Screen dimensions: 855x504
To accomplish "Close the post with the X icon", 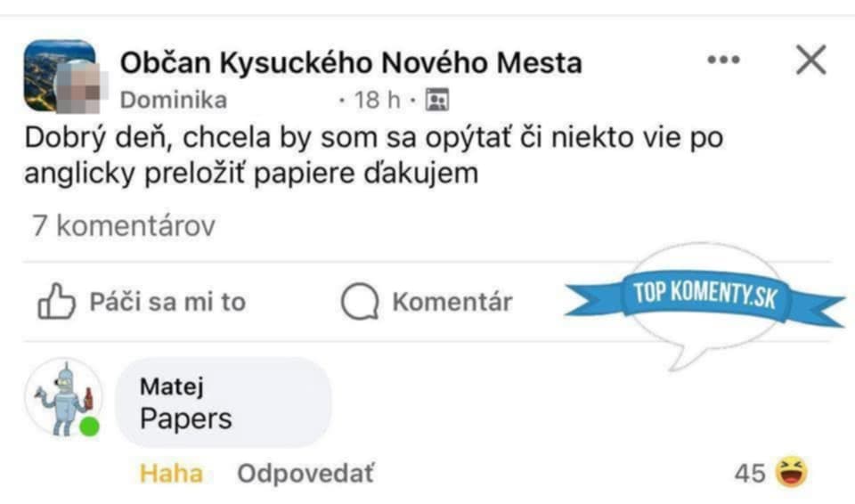I will (x=810, y=60).
